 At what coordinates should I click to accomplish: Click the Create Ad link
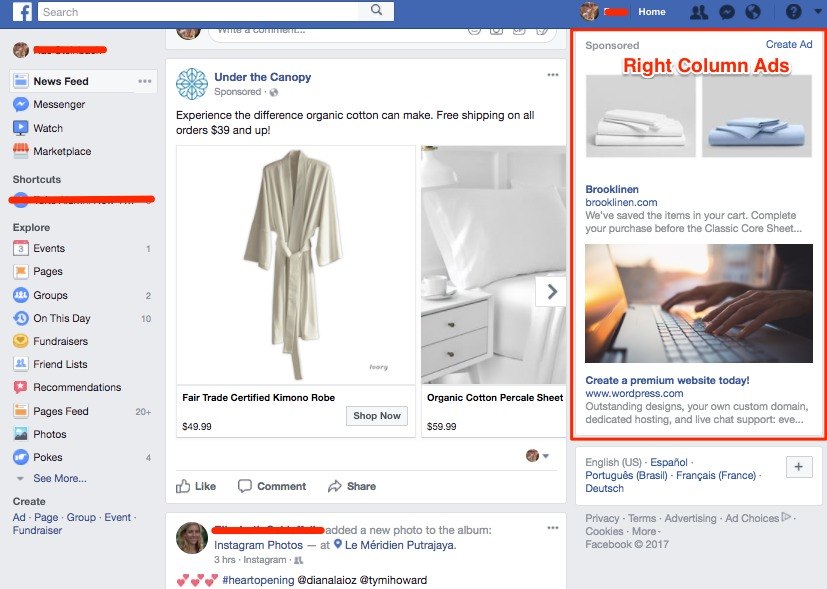point(788,45)
